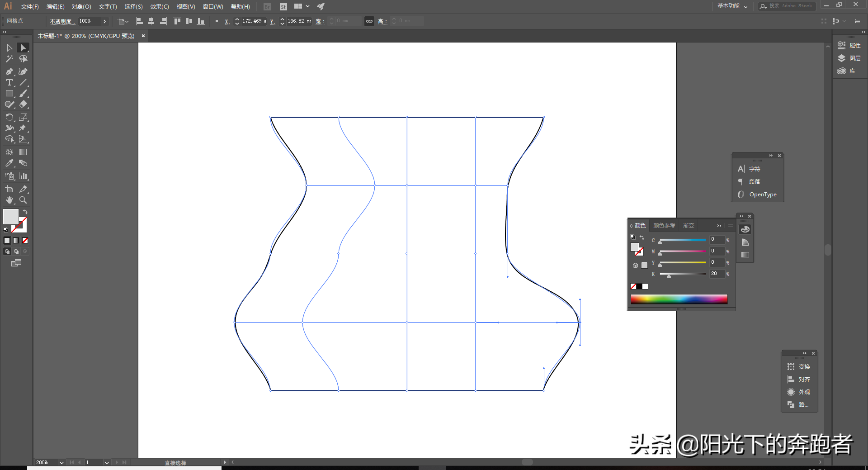This screenshot has height=470, width=868.
Task: Open 效果(C) menu
Action: 160,7
